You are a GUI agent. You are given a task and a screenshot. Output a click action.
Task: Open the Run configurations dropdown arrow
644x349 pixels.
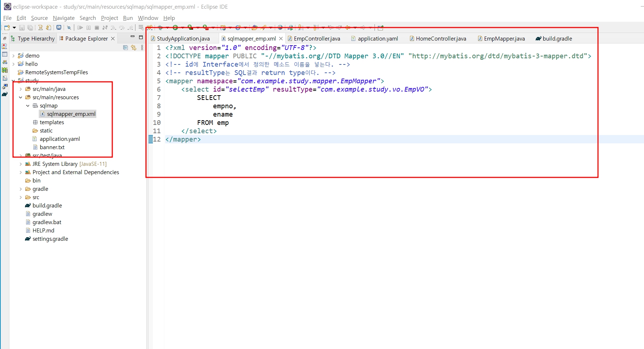tap(183, 28)
